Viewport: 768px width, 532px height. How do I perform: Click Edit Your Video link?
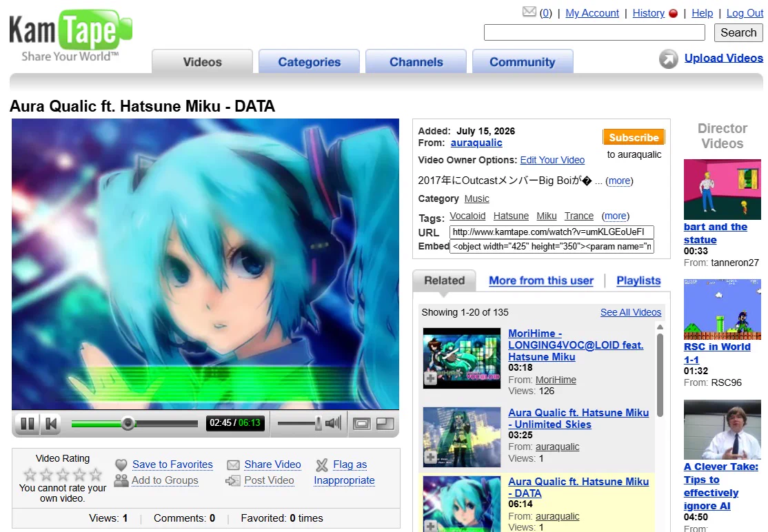pos(552,160)
